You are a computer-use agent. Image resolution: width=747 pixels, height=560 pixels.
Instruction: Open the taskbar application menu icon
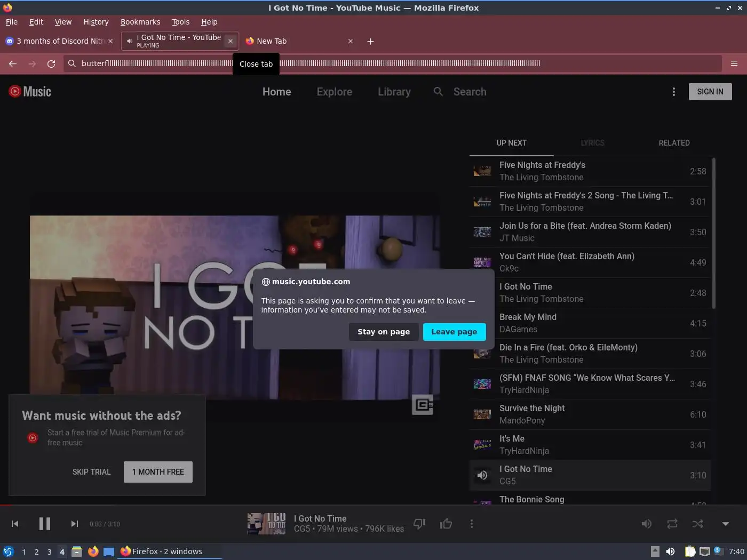click(x=9, y=551)
